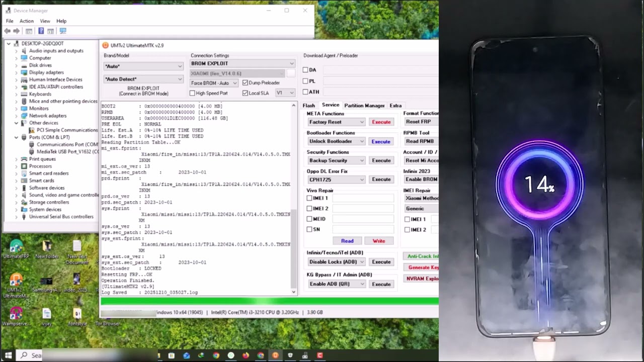Viewport: 644px width, 362px height.
Task: Click the Forward arrow in Device Manager toolbar
Action: (x=17, y=31)
